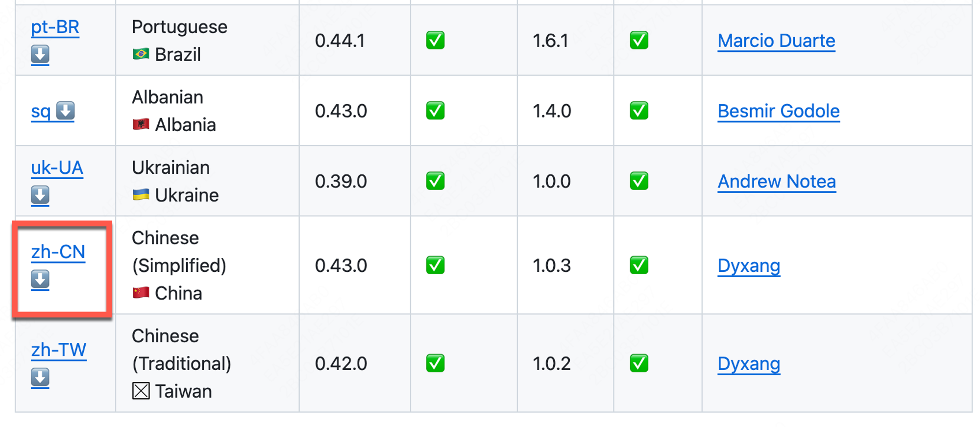This screenshot has width=980, height=427.
Task: Click the China flag icon
Action: click(141, 293)
